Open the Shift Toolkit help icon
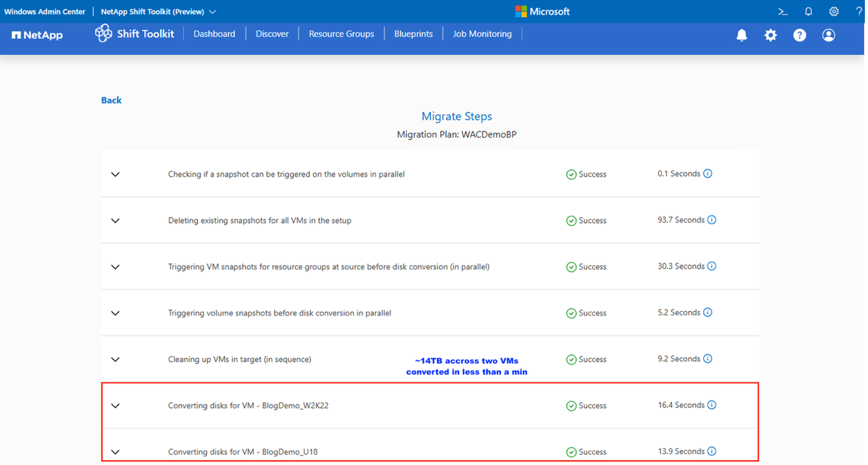This screenshot has height=465, width=868. (799, 35)
